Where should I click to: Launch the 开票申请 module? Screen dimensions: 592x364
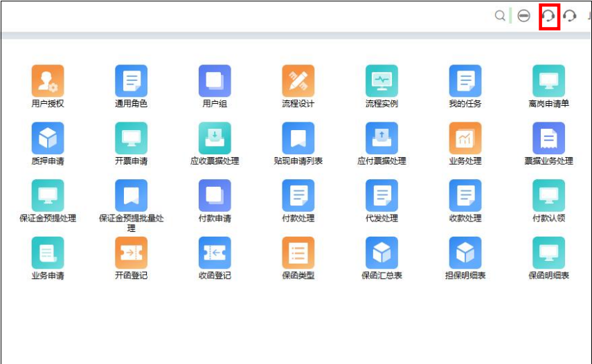(x=131, y=138)
